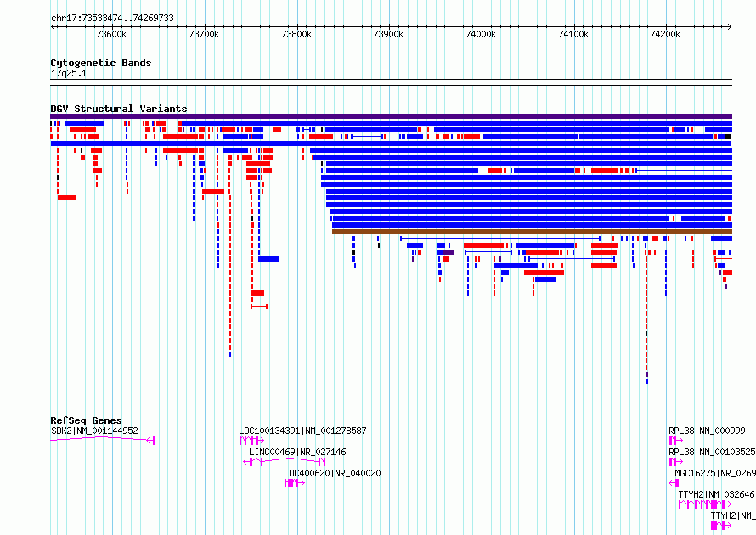This screenshot has width=756, height=535.
Task: Click the MGC16275 gene glyph
Action: click(674, 483)
